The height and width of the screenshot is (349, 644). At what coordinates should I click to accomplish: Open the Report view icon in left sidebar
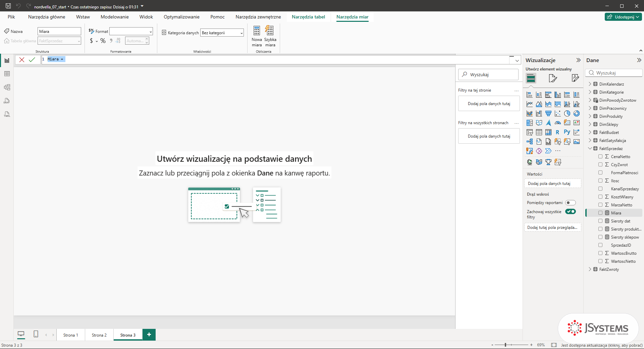click(7, 60)
